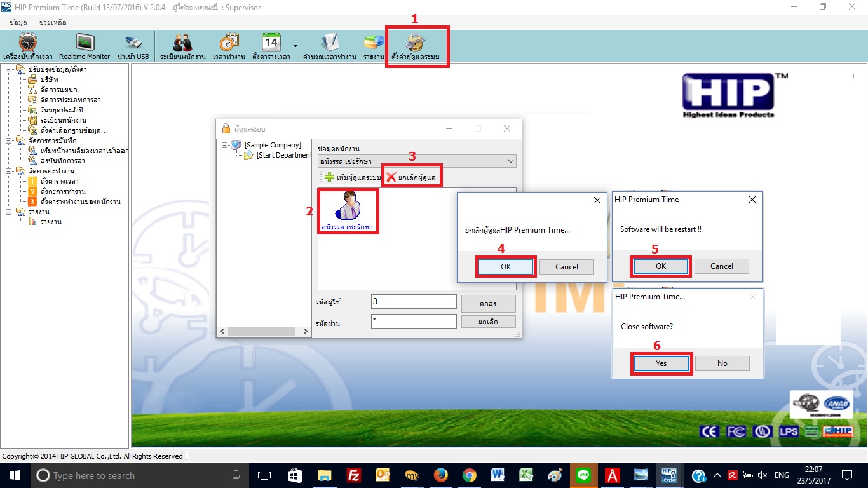Viewport: 868px width, 488px height.
Task: Open the ข้อมูล menu
Action: [x=18, y=22]
